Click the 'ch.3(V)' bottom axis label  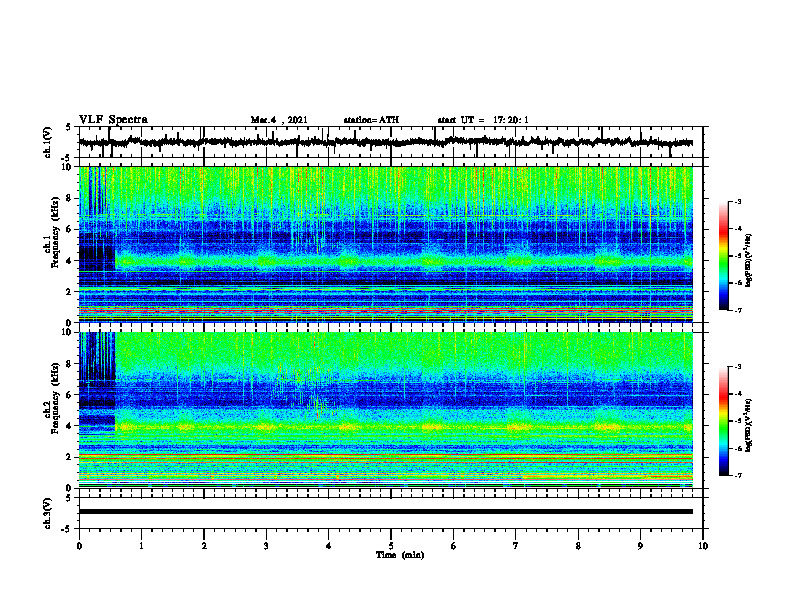pos(48,513)
